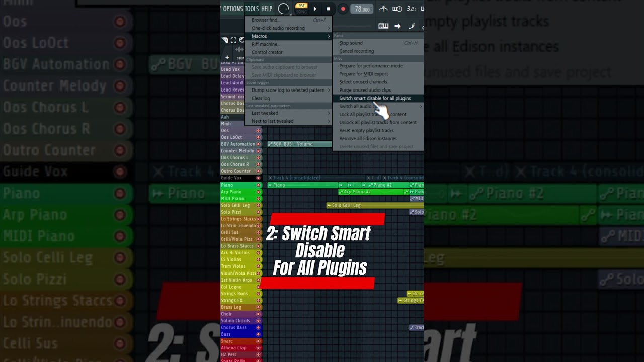Viewport: 644px width, 362px height.
Task: Mute the Guide Vox track
Action: 259,178
